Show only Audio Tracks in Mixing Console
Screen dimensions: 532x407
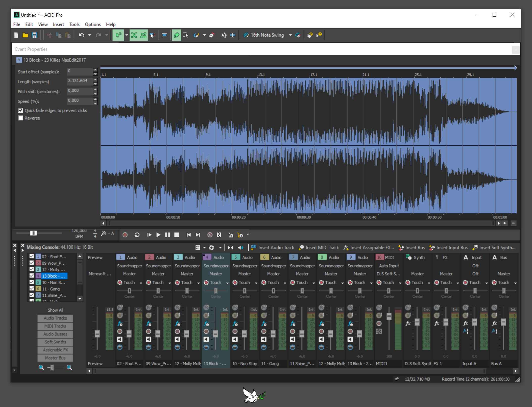coord(55,318)
